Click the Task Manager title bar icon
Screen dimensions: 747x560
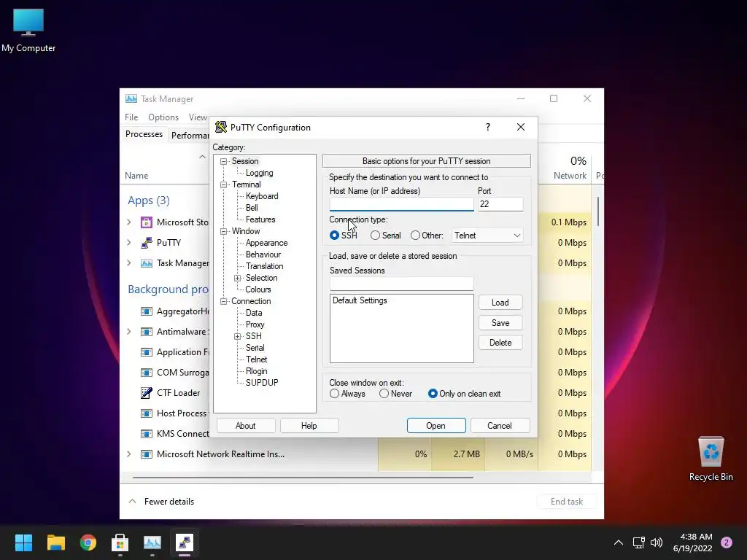[131, 98]
